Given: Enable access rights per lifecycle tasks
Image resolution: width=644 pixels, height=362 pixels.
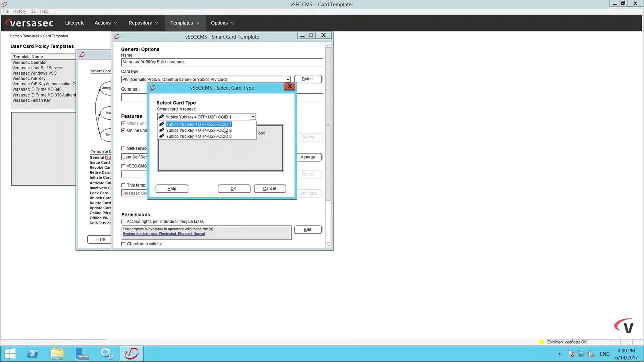Looking at the screenshot, I should click(123, 221).
